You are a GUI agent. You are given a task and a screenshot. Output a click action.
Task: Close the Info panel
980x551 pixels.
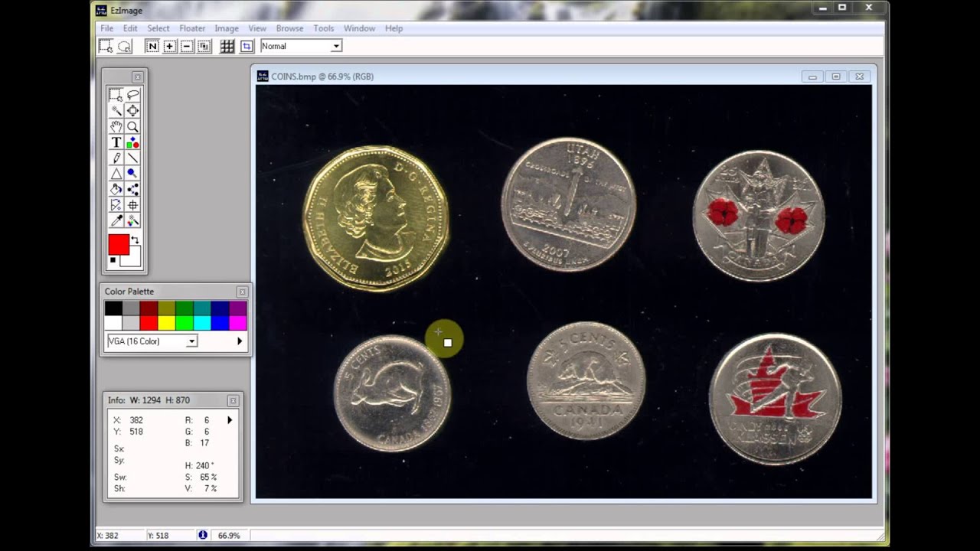[x=233, y=400]
